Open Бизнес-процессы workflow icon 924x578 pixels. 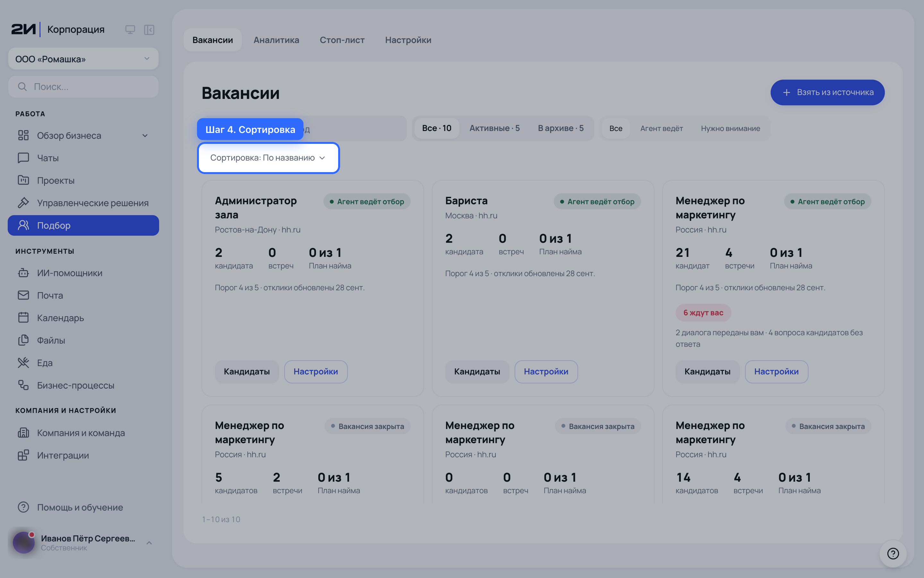point(23,385)
